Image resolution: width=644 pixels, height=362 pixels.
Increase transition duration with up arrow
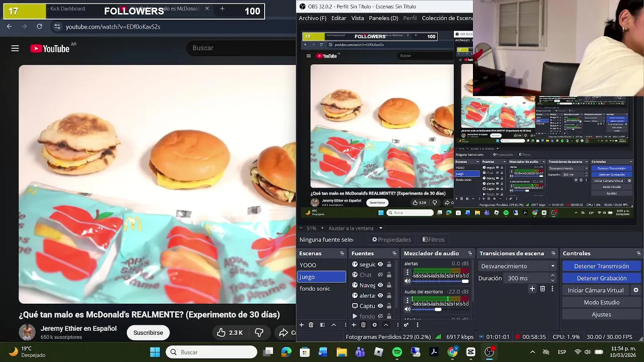click(x=552, y=276)
